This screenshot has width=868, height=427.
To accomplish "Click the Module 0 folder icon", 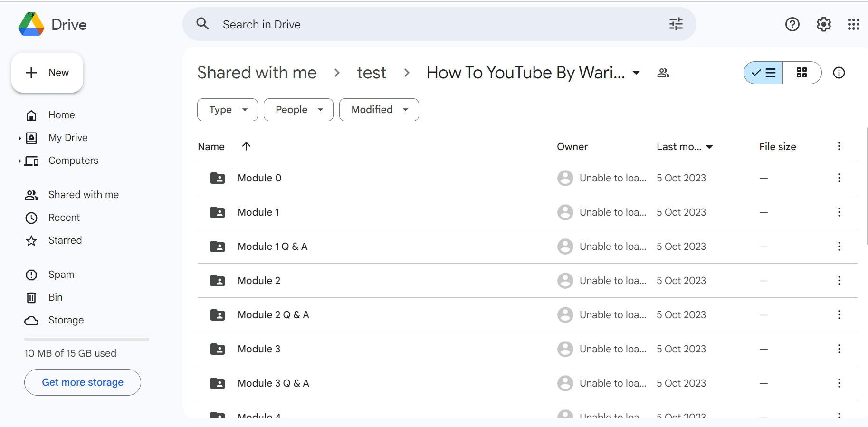I will pos(218,178).
